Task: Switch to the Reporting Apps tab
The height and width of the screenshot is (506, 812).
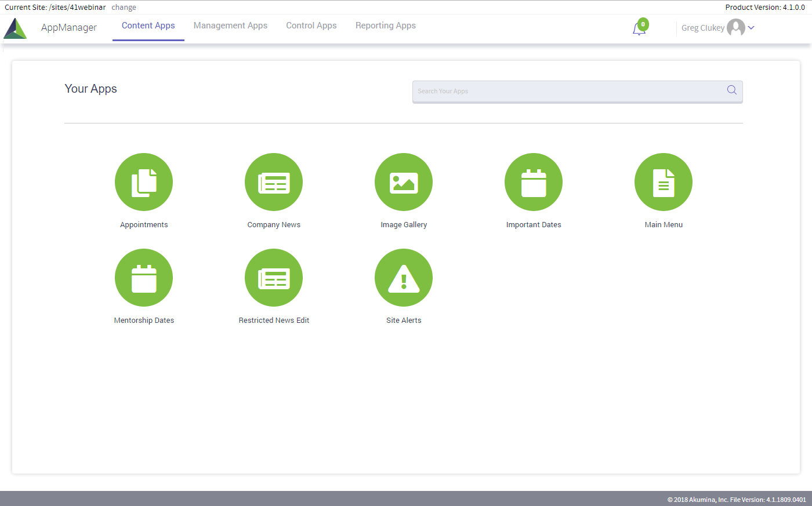Action: coord(386,26)
